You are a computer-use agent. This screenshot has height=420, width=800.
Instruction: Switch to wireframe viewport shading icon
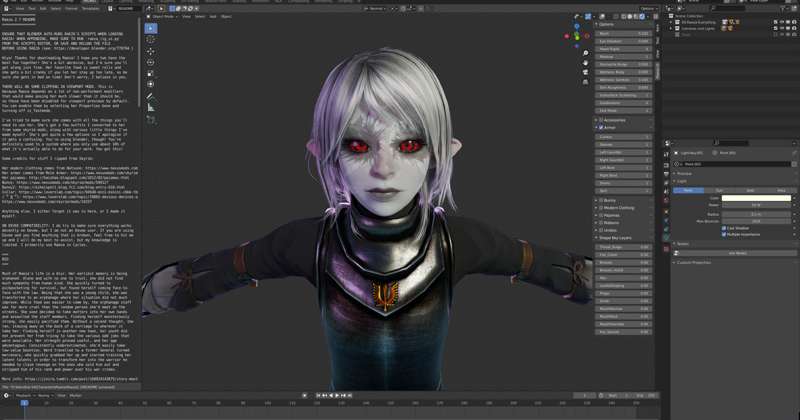[x=623, y=16]
